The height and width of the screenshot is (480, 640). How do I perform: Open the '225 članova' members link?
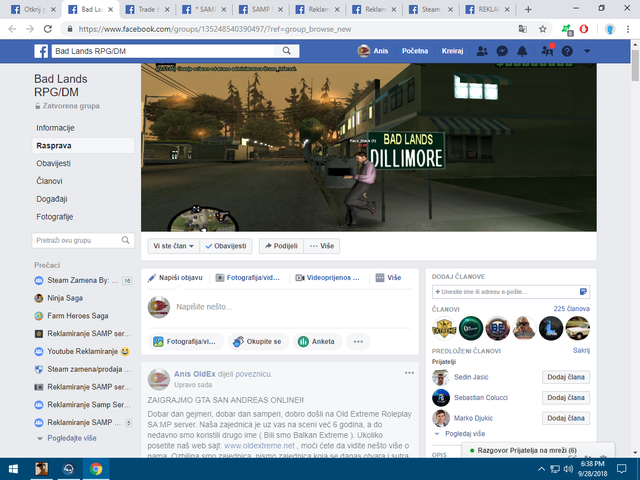point(571,309)
